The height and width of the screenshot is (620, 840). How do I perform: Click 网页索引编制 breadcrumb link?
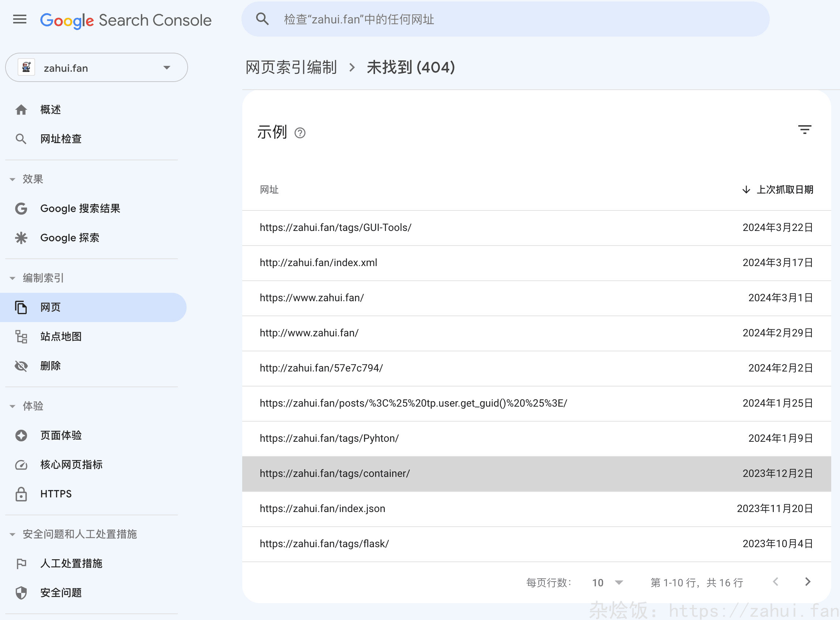click(291, 68)
